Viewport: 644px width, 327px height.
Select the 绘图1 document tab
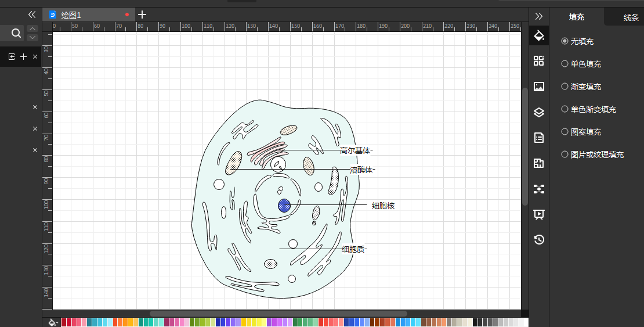[x=89, y=15]
